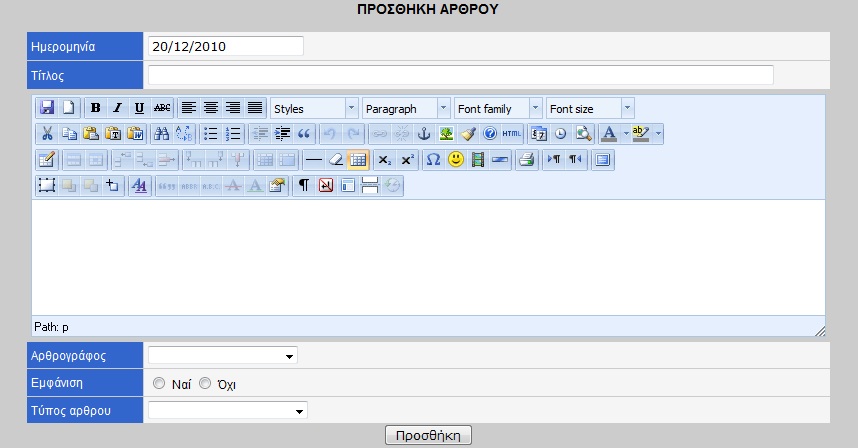Align text left
The height and width of the screenshot is (448, 858).
point(189,108)
